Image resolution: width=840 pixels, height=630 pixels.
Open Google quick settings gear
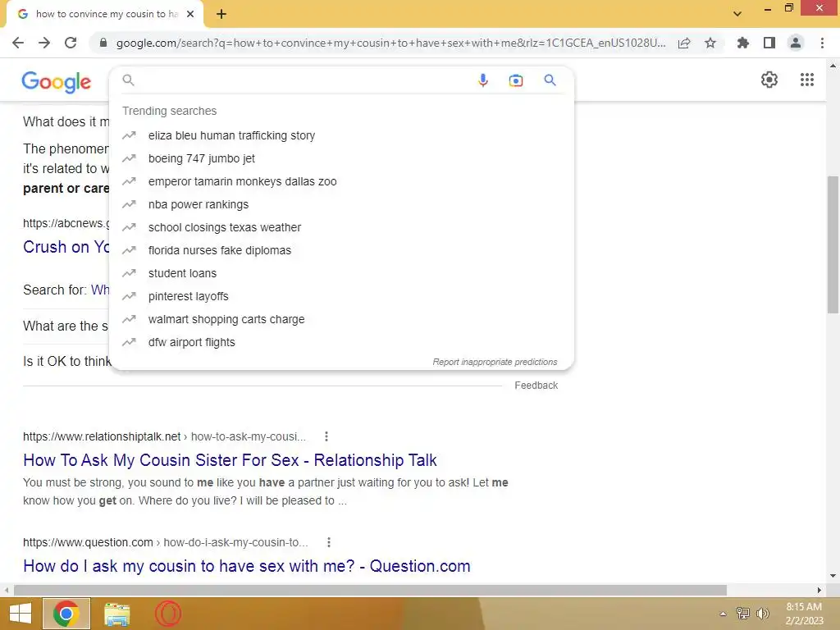769,80
